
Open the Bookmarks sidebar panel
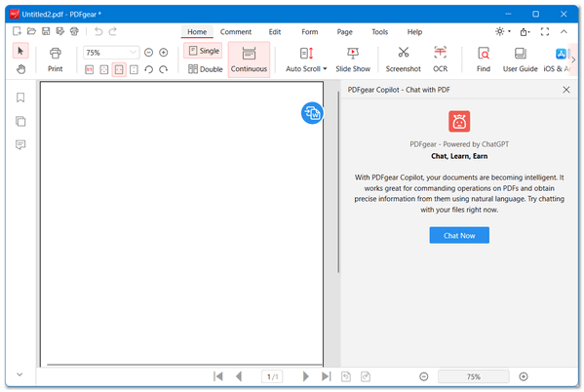(20, 98)
